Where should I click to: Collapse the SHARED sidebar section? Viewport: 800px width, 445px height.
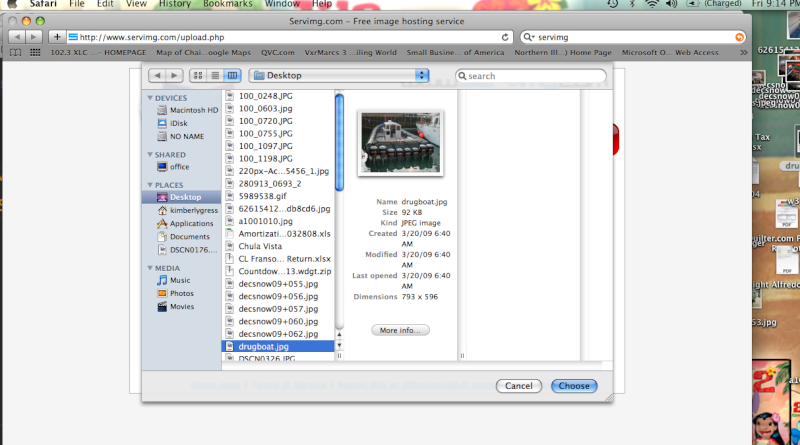150,155
